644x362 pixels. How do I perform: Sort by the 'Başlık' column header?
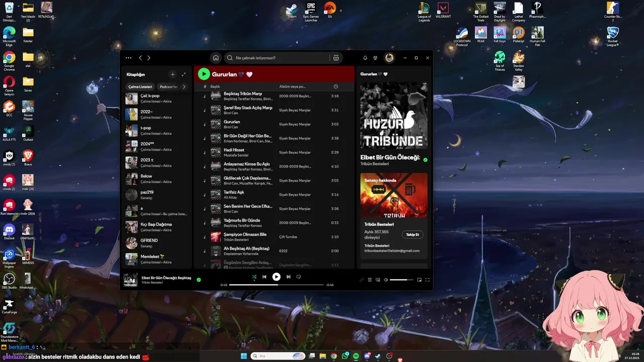(215, 86)
